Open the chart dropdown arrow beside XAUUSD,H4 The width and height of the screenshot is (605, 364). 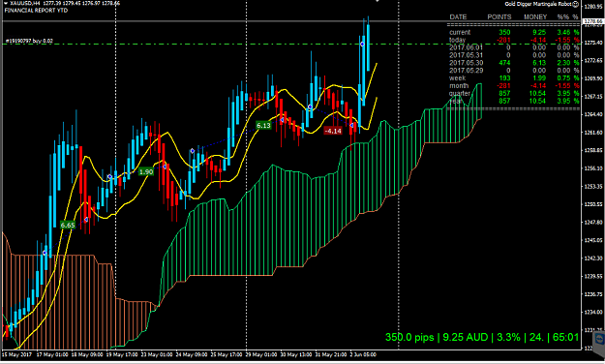[x=5, y=3]
